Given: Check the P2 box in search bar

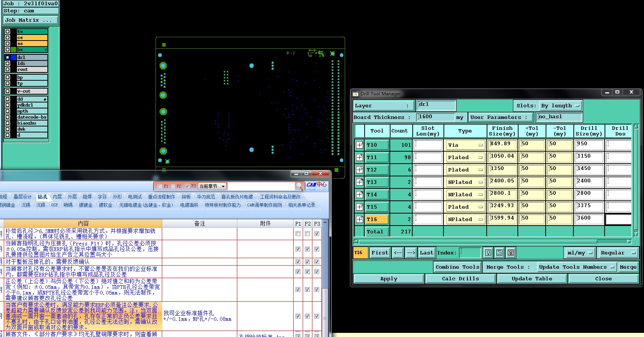Looking at the screenshot, I should click(173, 186).
